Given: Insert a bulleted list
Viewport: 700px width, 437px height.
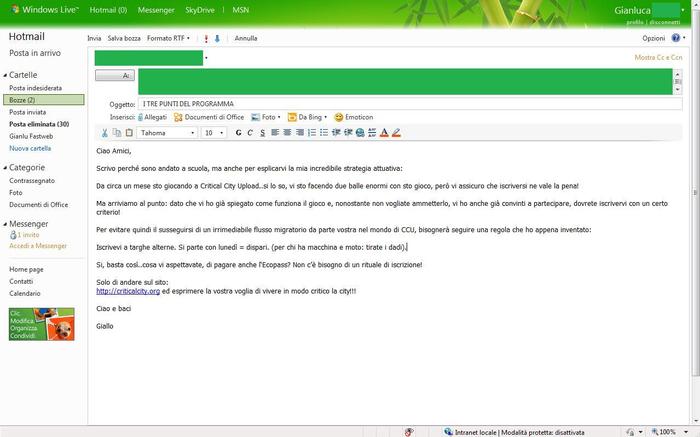Looking at the screenshot, I should [324, 133].
